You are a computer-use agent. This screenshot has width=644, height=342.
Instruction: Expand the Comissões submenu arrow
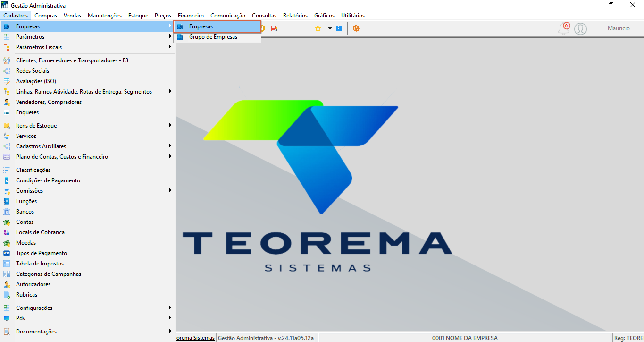[170, 191]
